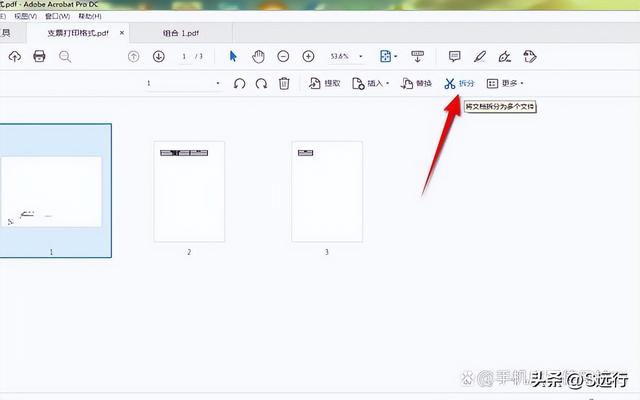Viewport: 640px width, 400px height.
Task: Go to next page arrow
Action: click(x=159, y=56)
